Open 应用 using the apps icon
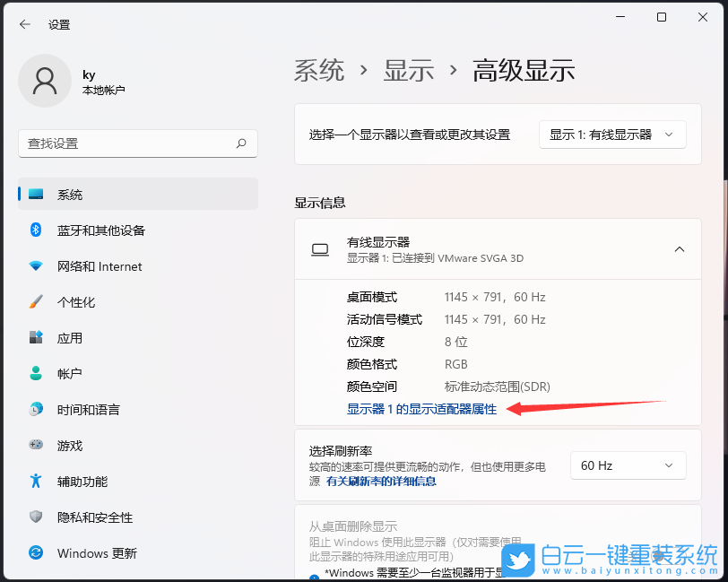 click(36, 338)
